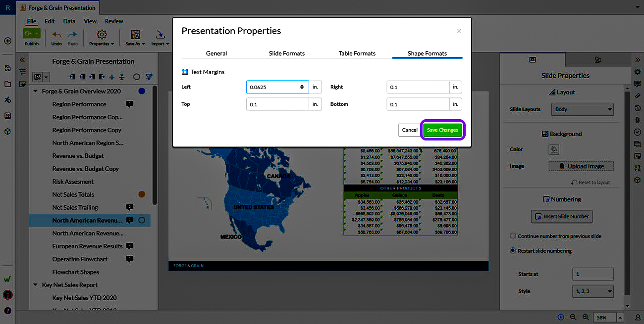Click the Undo arrow icon

pos(56,35)
